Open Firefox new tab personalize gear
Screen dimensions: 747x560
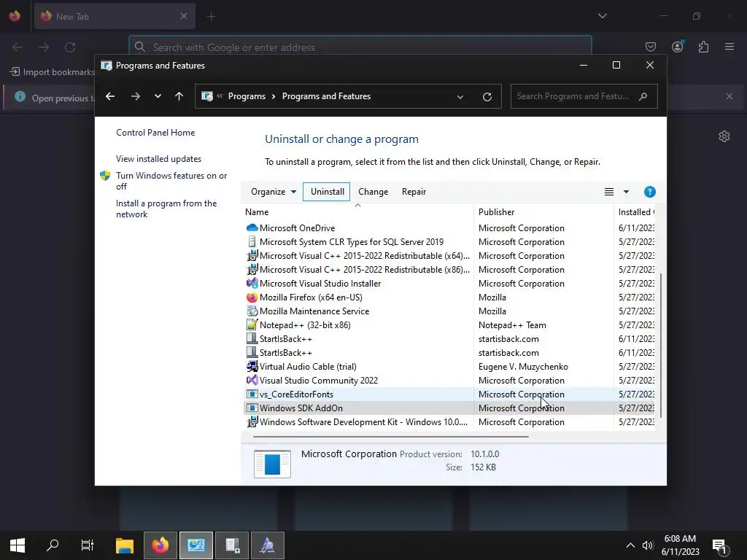click(724, 136)
